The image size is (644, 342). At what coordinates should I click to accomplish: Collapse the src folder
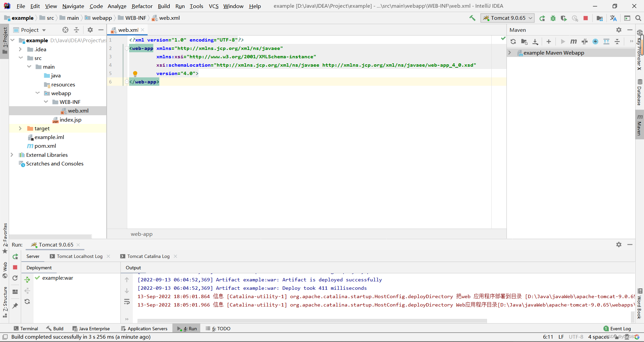pyautogui.click(x=20, y=58)
